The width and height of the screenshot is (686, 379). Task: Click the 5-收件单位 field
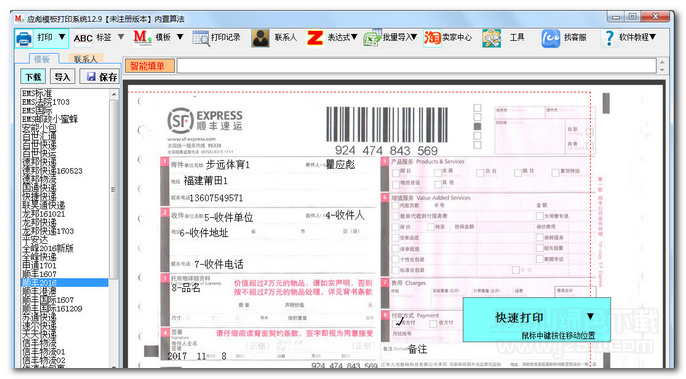pos(228,218)
